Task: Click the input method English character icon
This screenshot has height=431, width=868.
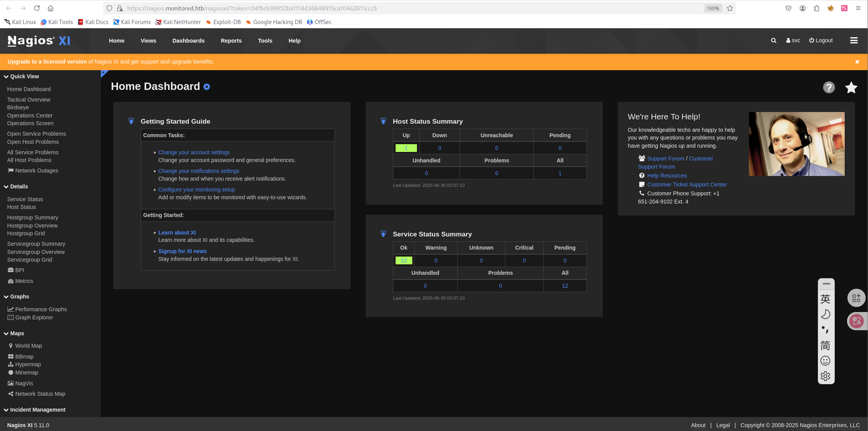Action: (x=825, y=299)
